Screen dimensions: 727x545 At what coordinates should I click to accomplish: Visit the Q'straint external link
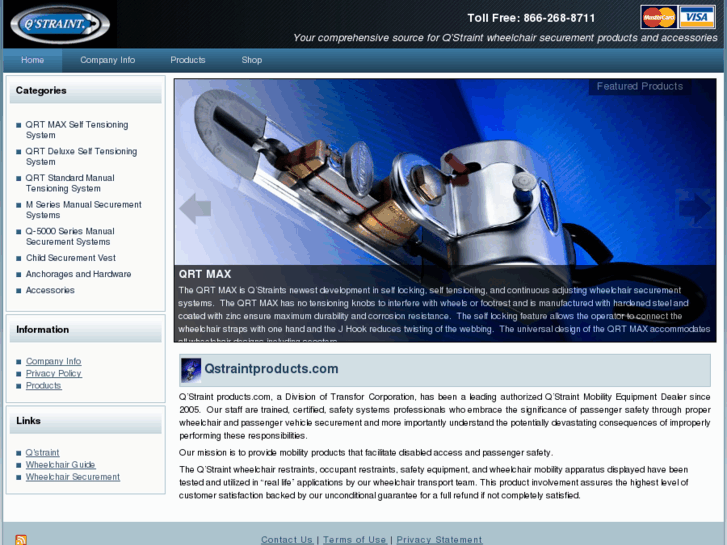click(42, 453)
